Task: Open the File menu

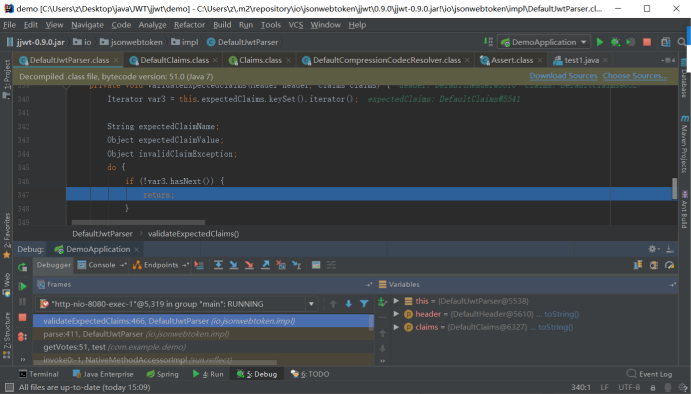Action: [9, 25]
